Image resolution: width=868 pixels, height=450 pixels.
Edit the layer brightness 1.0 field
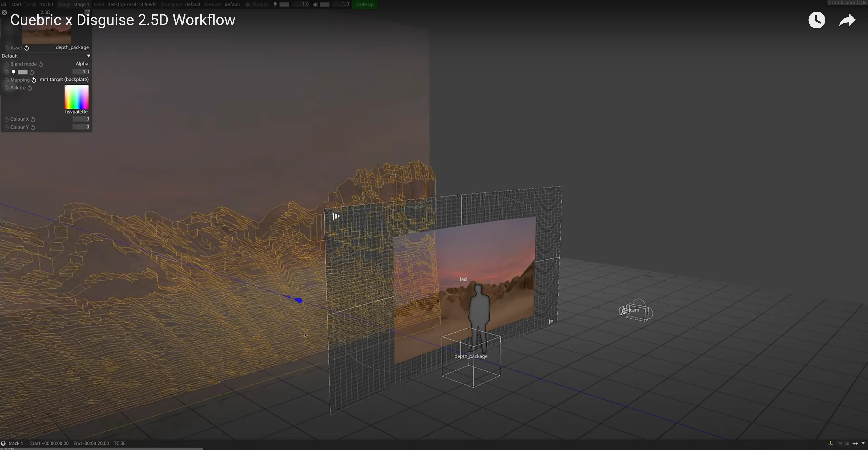[81, 72]
